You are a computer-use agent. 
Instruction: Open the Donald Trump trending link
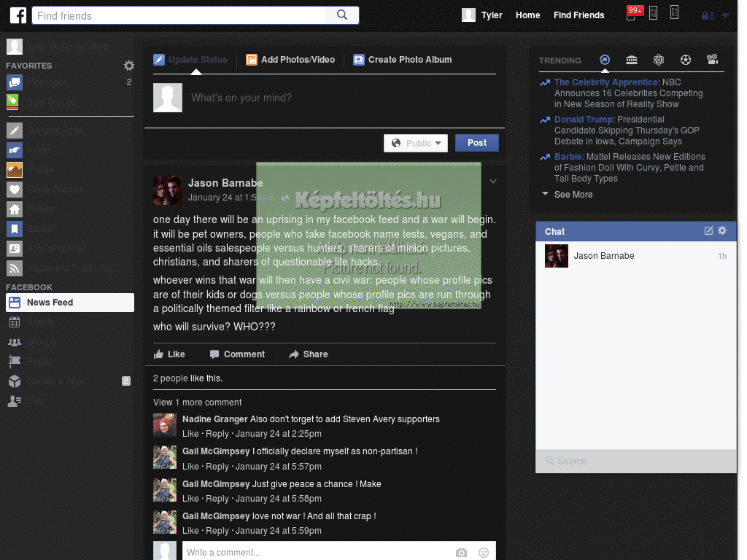pyautogui.click(x=584, y=119)
